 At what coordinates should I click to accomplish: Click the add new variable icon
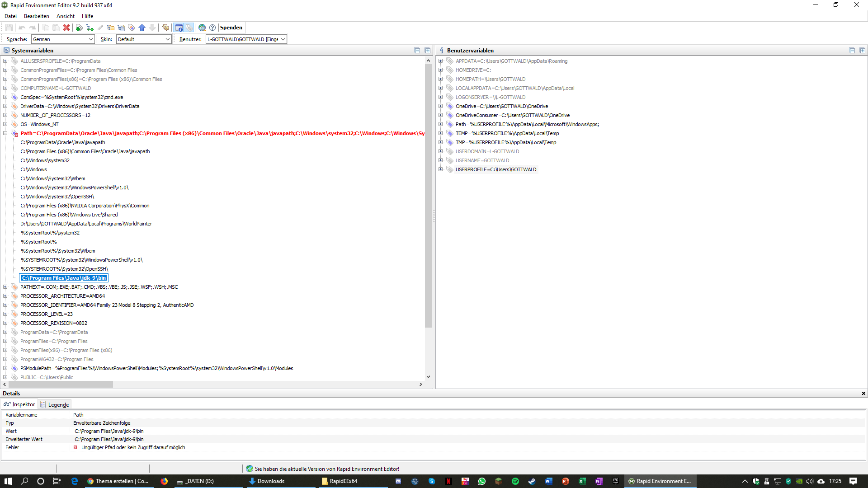click(79, 28)
